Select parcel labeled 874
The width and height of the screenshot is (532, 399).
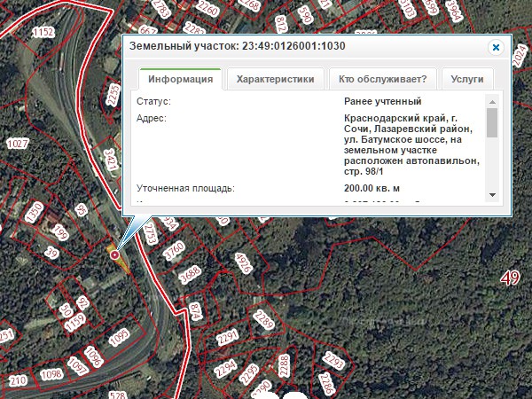coord(195,311)
